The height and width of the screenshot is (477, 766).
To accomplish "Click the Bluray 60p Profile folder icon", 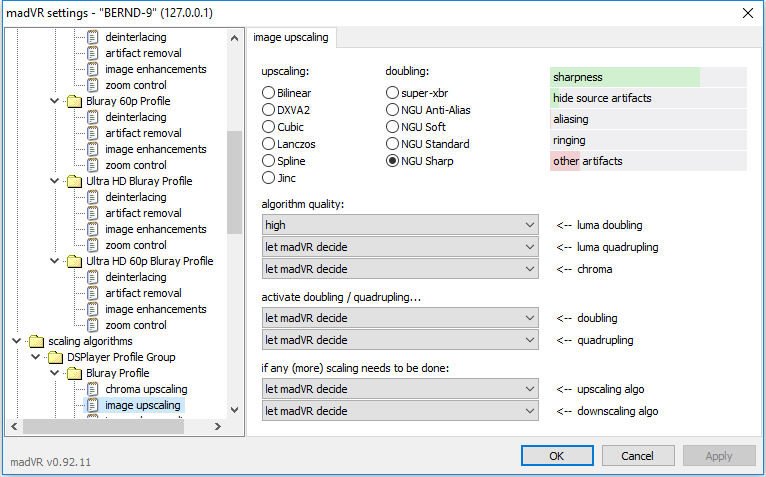I will 74,101.
